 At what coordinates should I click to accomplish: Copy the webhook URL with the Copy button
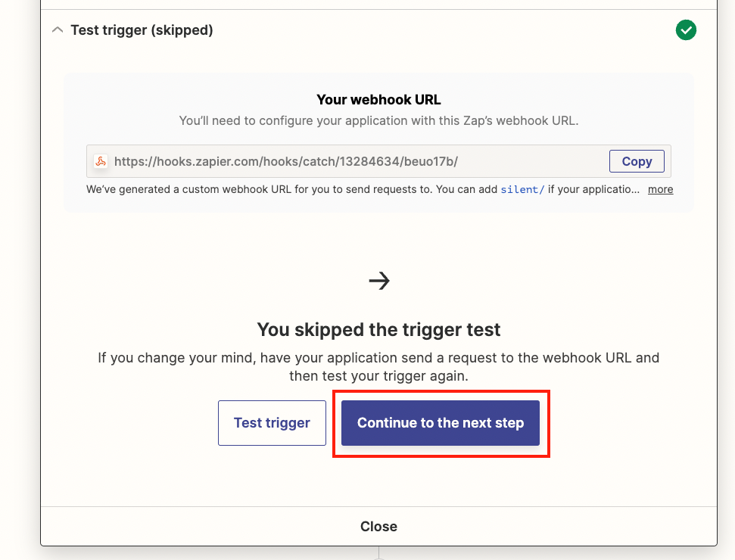coord(637,161)
